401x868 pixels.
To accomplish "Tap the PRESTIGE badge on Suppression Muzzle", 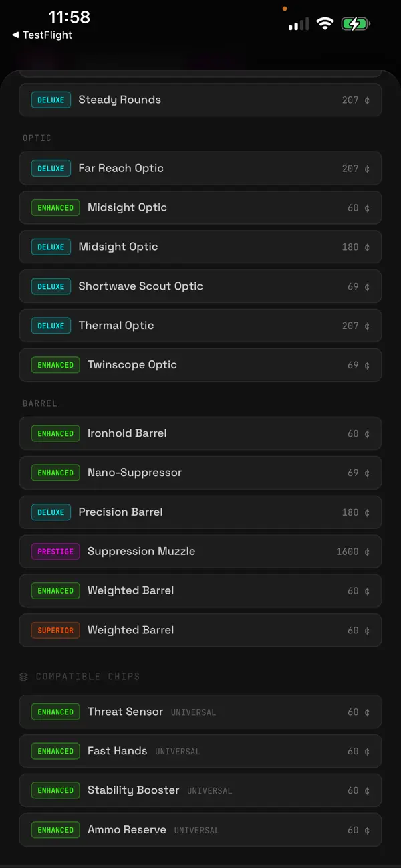I will click(55, 551).
